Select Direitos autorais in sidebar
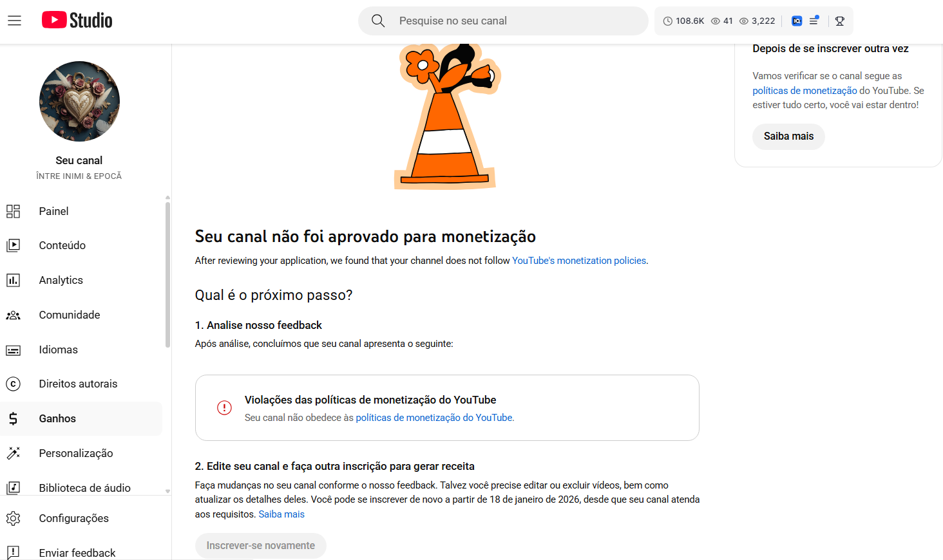The image size is (943, 560). tap(78, 384)
